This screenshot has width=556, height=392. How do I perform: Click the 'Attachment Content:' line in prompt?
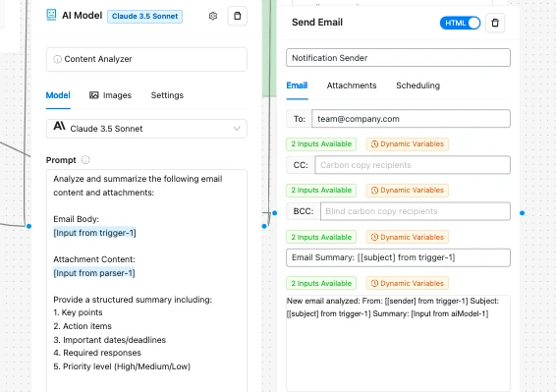coord(94,259)
